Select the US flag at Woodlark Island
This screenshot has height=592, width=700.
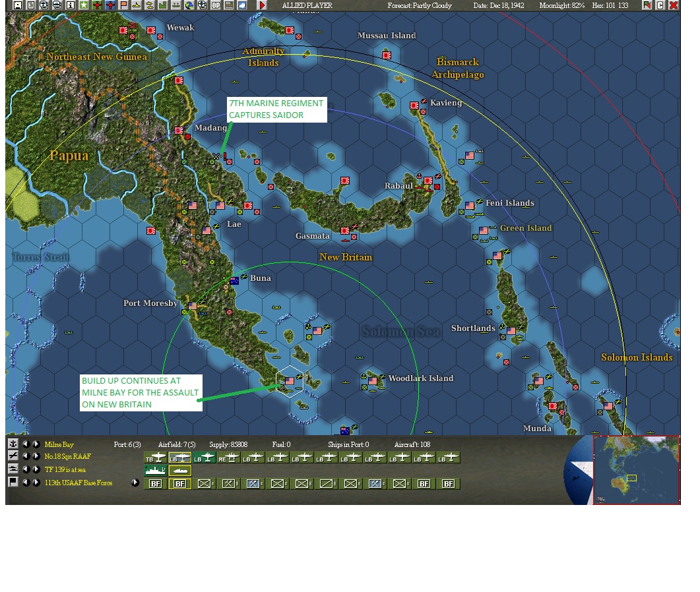pos(373,382)
